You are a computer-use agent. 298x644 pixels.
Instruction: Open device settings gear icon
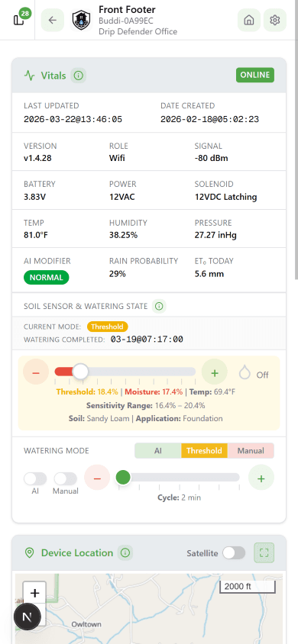274,20
